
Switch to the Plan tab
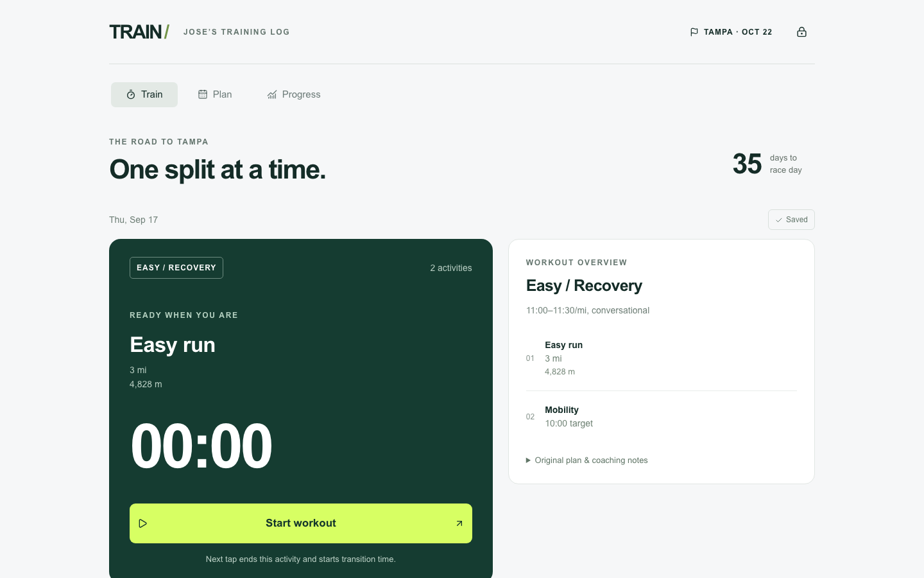click(215, 94)
